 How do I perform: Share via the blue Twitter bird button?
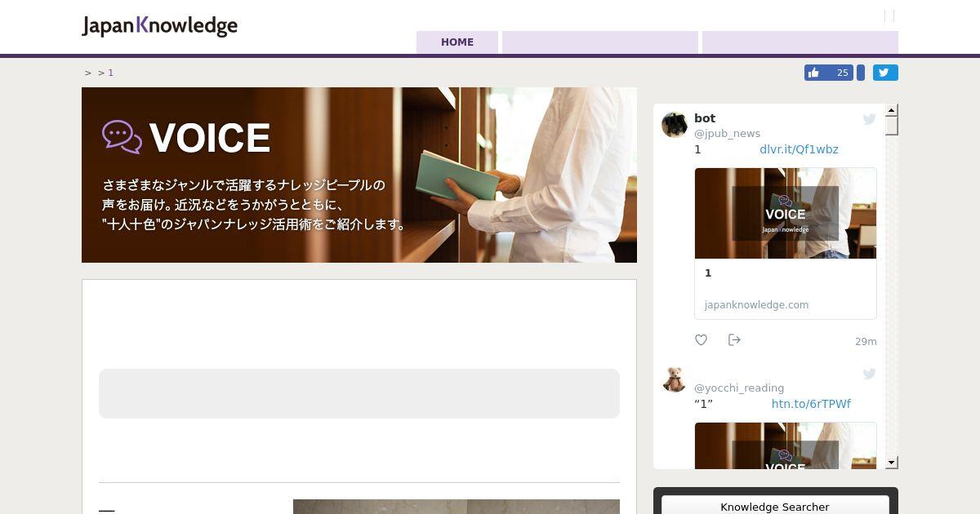885,73
